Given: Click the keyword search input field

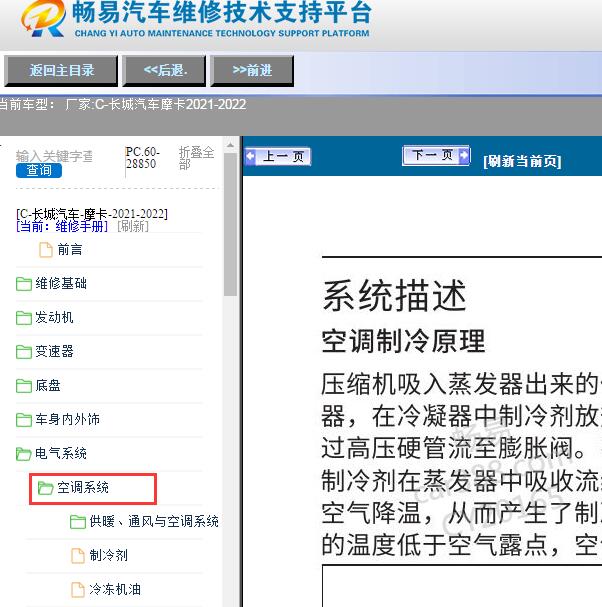Looking at the screenshot, I should tap(54, 156).
